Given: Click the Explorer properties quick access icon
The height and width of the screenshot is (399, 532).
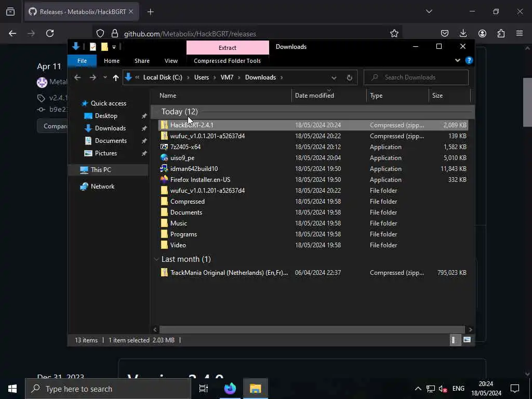Looking at the screenshot, I should click(x=92, y=47).
